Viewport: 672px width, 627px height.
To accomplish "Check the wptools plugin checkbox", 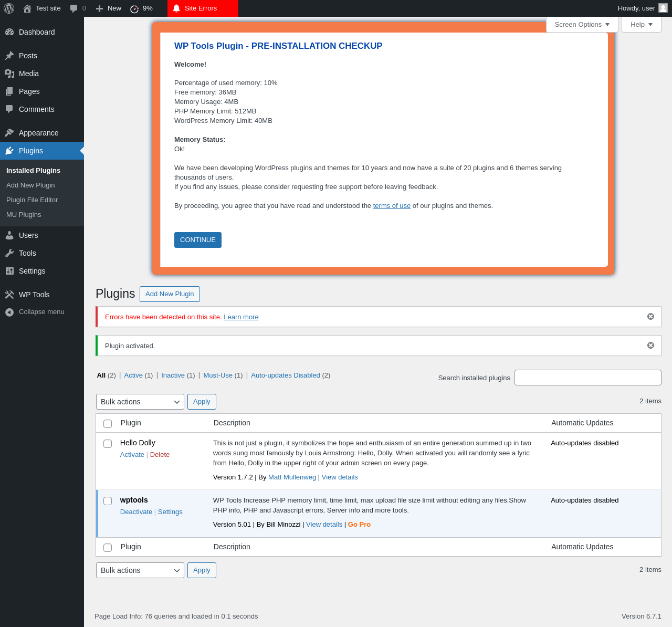I will click(108, 501).
